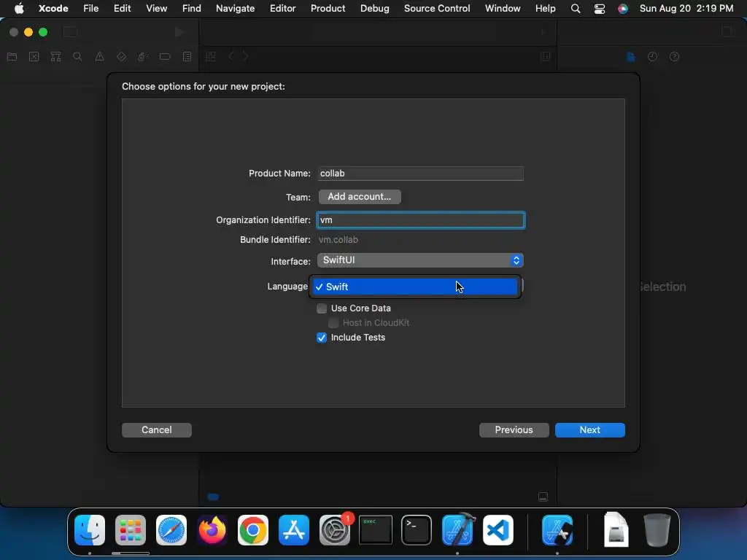Open the Product menu

coord(328,9)
